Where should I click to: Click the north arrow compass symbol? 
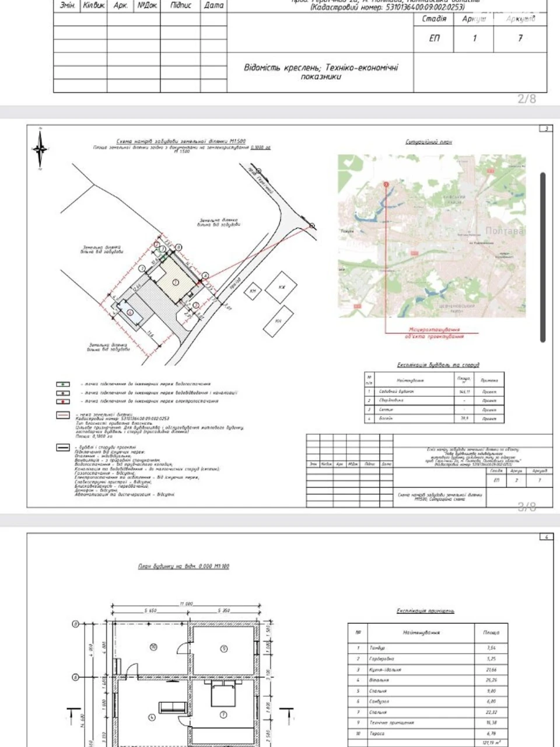[x=40, y=148]
